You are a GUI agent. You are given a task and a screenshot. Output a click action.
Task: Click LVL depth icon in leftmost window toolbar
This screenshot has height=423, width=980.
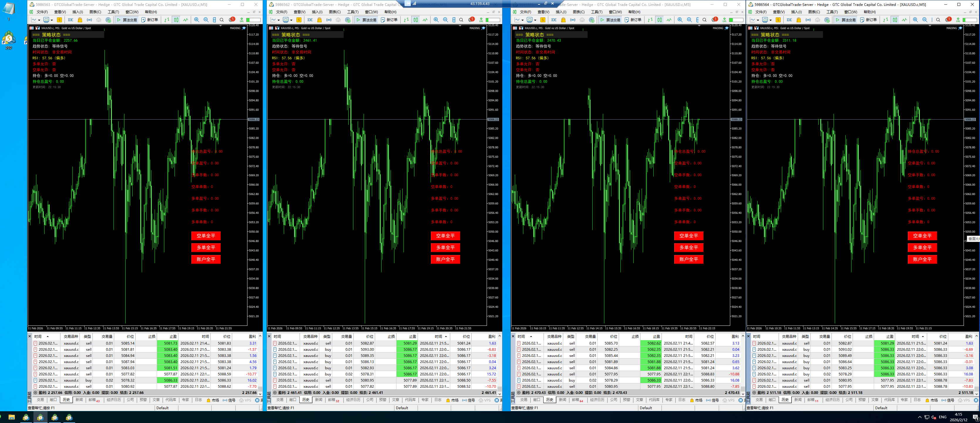tap(242, 20)
